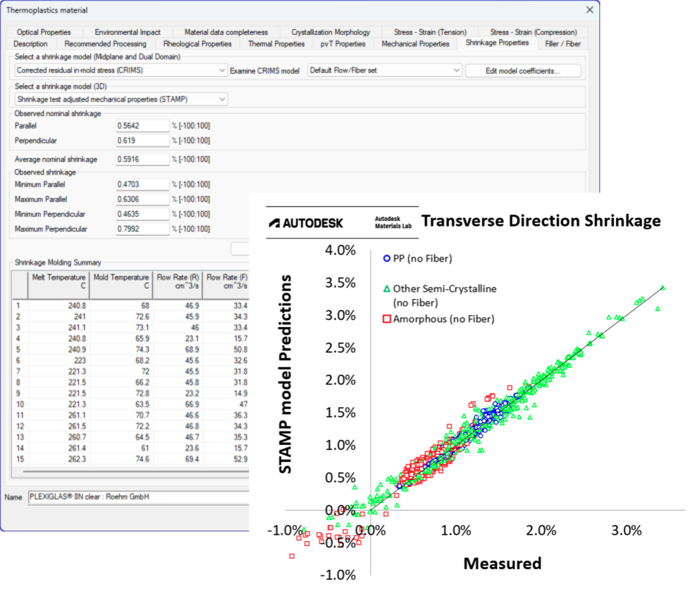Click flow rate cell 69.4
The height and width of the screenshot is (592, 700).
(x=177, y=459)
